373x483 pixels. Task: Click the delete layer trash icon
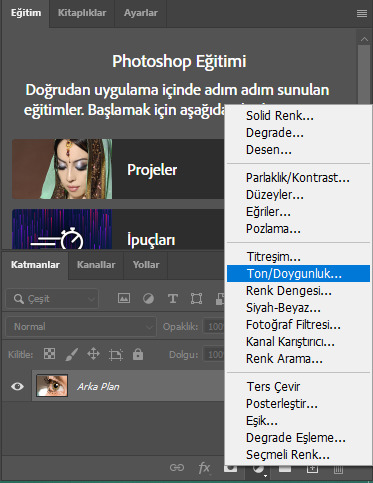click(338, 469)
